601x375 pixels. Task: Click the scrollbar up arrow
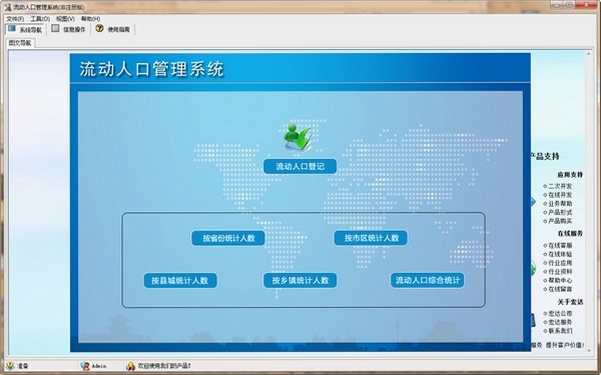pyautogui.click(x=589, y=54)
